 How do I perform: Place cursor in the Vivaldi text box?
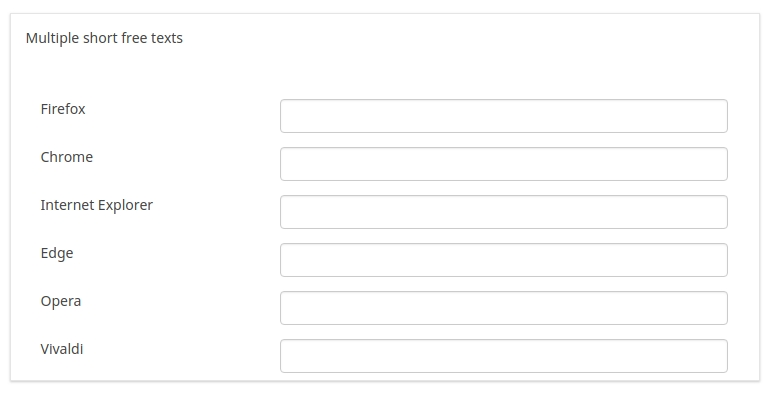point(504,356)
